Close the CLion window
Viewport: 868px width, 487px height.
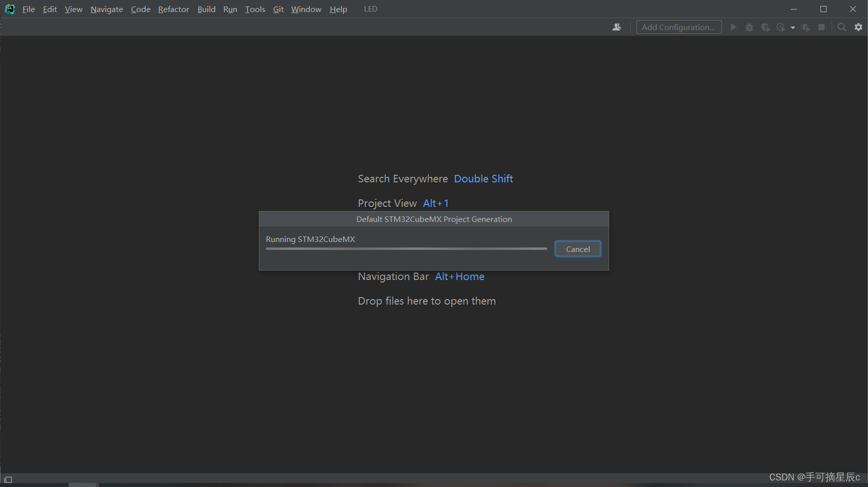point(853,9)
